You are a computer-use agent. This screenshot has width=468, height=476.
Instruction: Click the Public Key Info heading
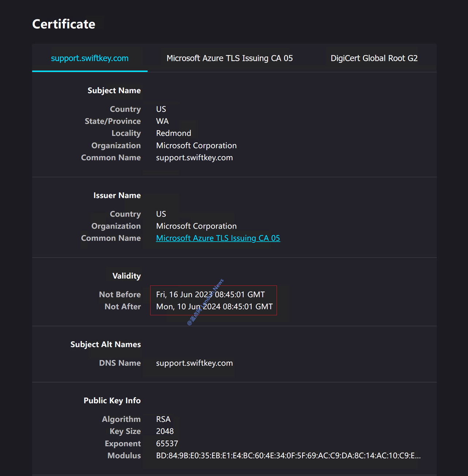tap(112, 401)
